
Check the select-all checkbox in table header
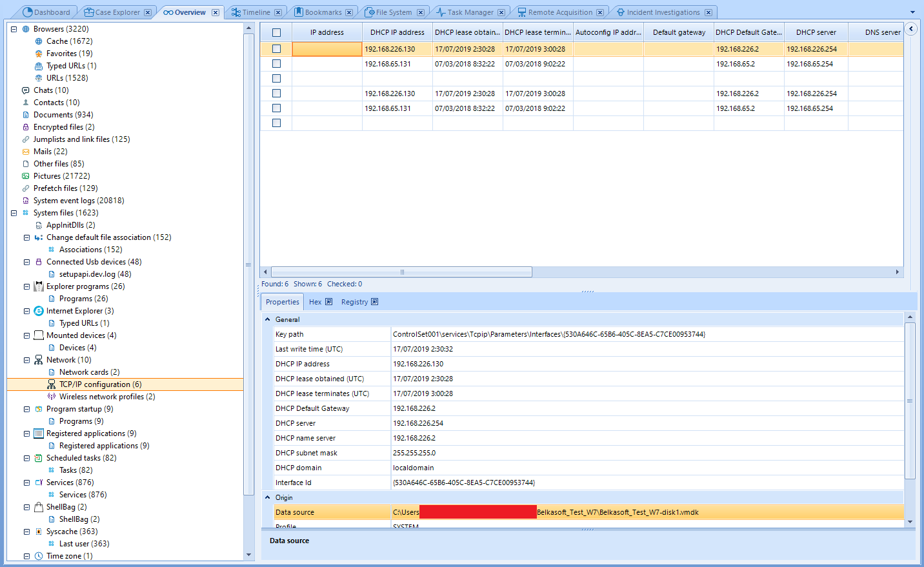[276, 32]
